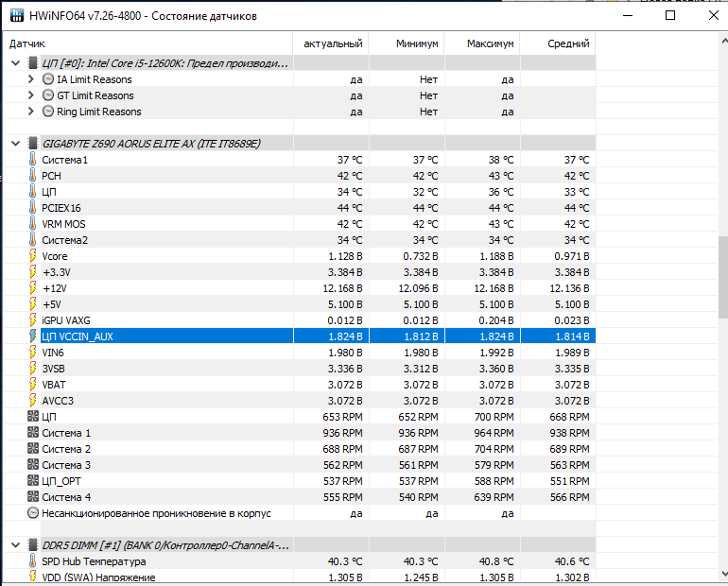Screen dimensions: 728x586
Task: Click the 12.168 В current value of +12V
Action: (x=342, y=288)
